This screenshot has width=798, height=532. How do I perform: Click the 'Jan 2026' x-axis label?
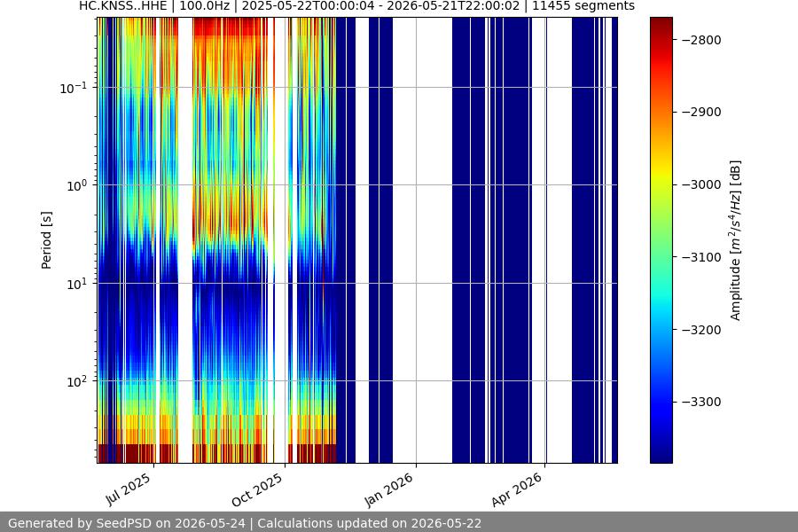click(x=389, y=489)
